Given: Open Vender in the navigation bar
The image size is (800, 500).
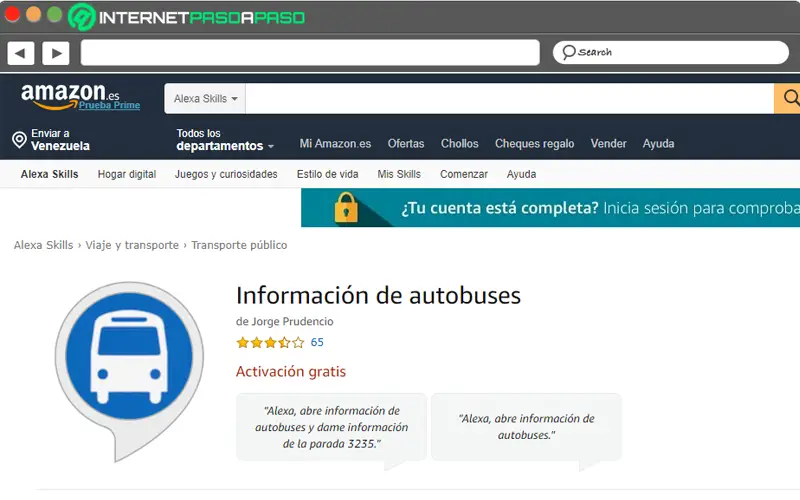Looking at the screenshot, I should click(608, 144).
